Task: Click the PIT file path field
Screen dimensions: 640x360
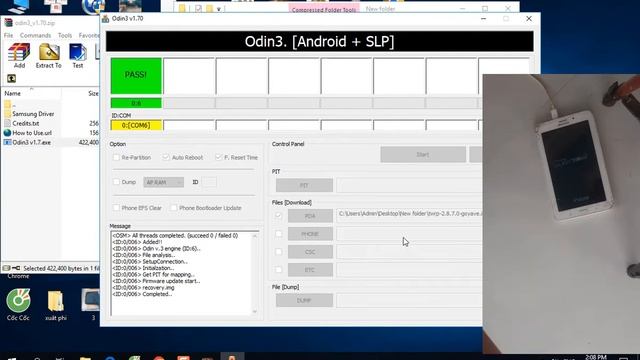Action: coord(409,185)
